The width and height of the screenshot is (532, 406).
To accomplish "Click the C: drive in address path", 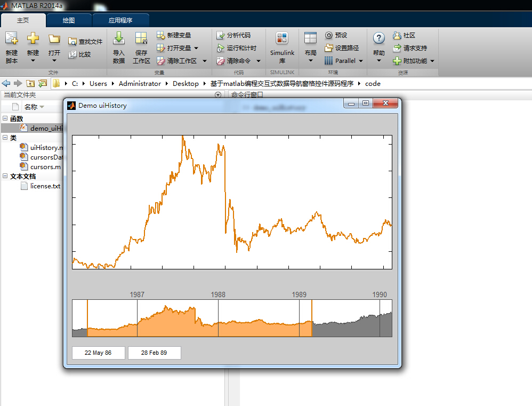I will [75, 84].
